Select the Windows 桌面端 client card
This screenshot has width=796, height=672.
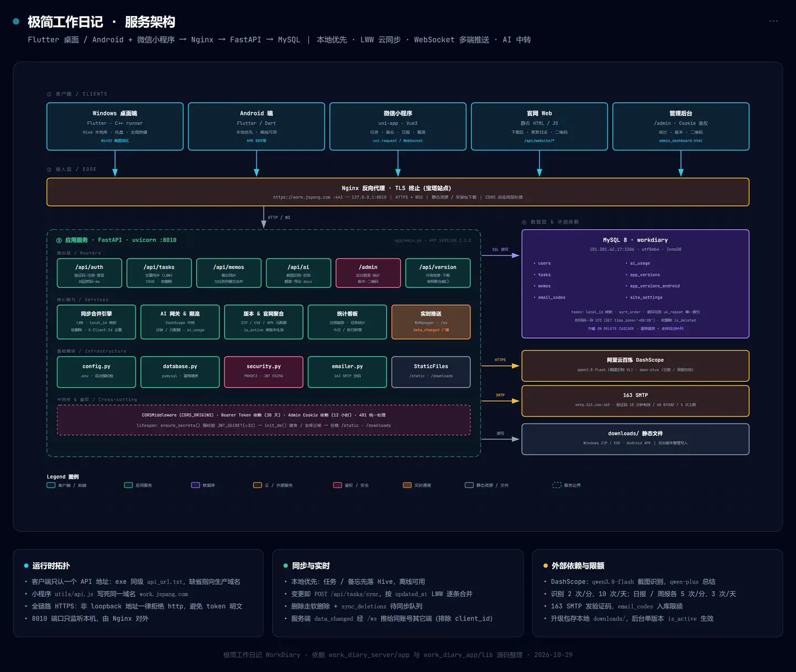click(x=115, y=127)
